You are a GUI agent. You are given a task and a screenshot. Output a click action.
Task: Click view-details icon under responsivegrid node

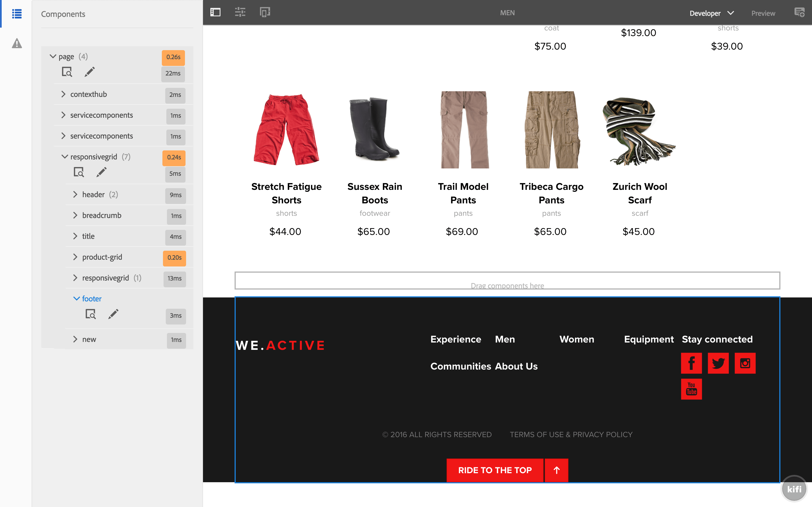(78, 172)
